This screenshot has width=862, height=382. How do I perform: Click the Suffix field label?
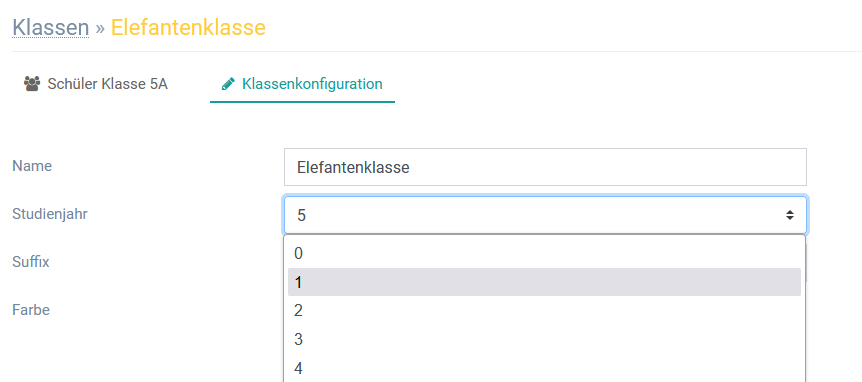click(x=31, y=262)
